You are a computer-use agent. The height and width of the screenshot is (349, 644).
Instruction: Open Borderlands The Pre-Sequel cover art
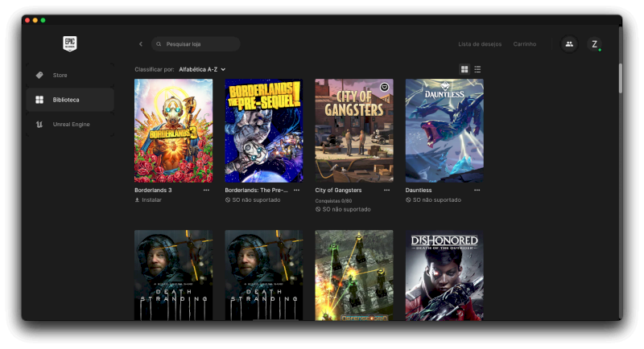[264, 130]
